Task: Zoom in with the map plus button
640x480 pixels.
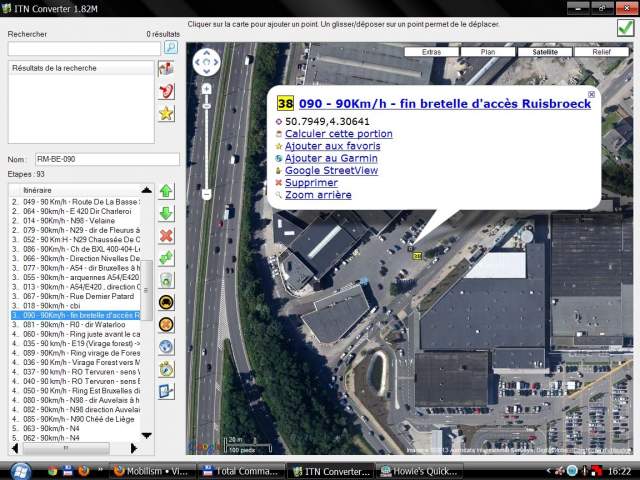Action: coord(206,89)
